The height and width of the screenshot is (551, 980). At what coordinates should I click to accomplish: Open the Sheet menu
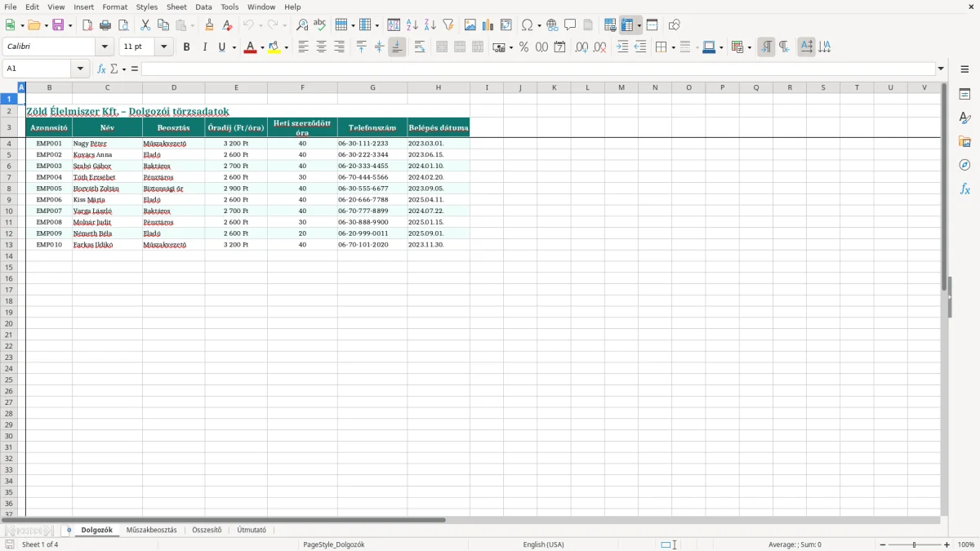click(x=176, y=7)
